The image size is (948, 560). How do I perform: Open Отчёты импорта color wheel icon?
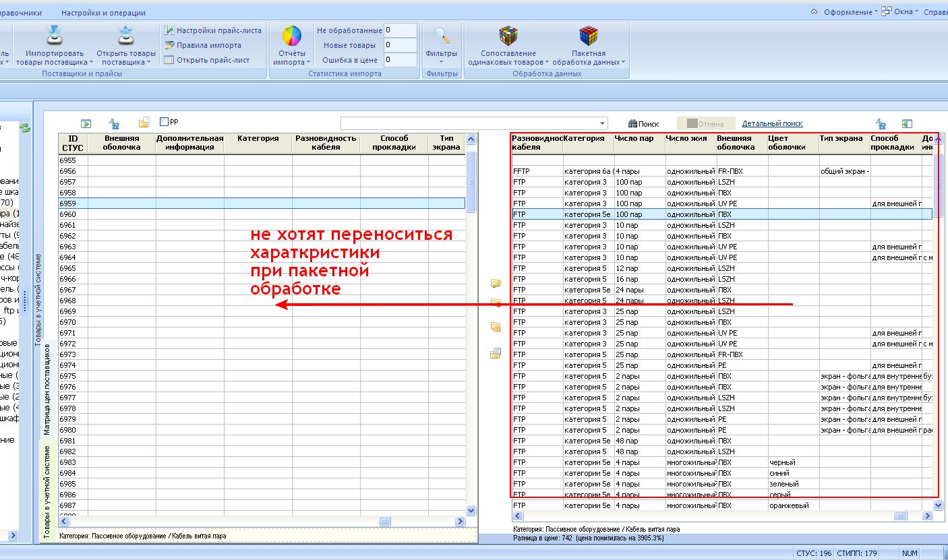coord(291,36)
